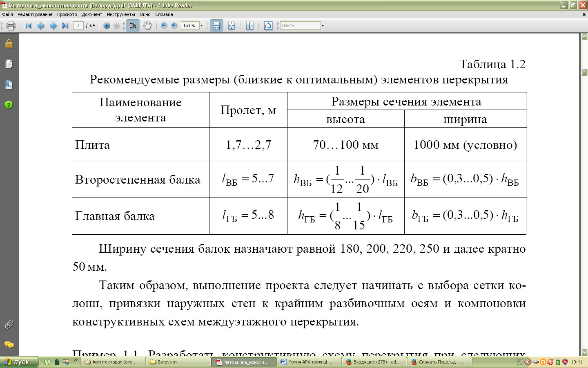Switch to two-page side-by-side view
The image size is (588, 368).
pyautogui.click(x=249, y=26)
